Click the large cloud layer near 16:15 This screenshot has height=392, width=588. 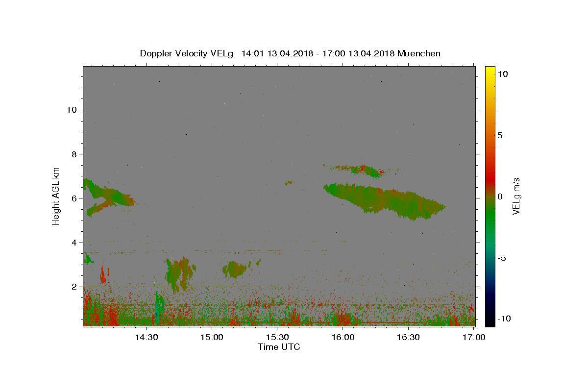[x=385, y=201]
